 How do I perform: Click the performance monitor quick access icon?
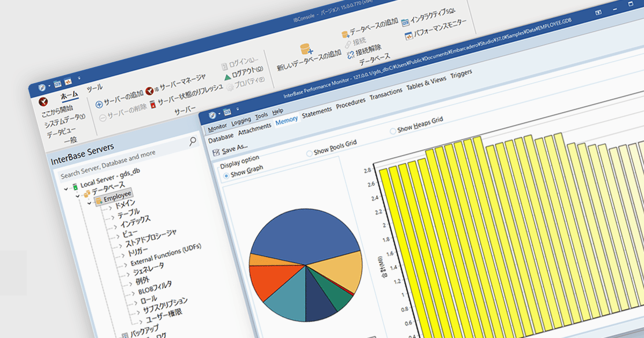(x=69, y=82)
